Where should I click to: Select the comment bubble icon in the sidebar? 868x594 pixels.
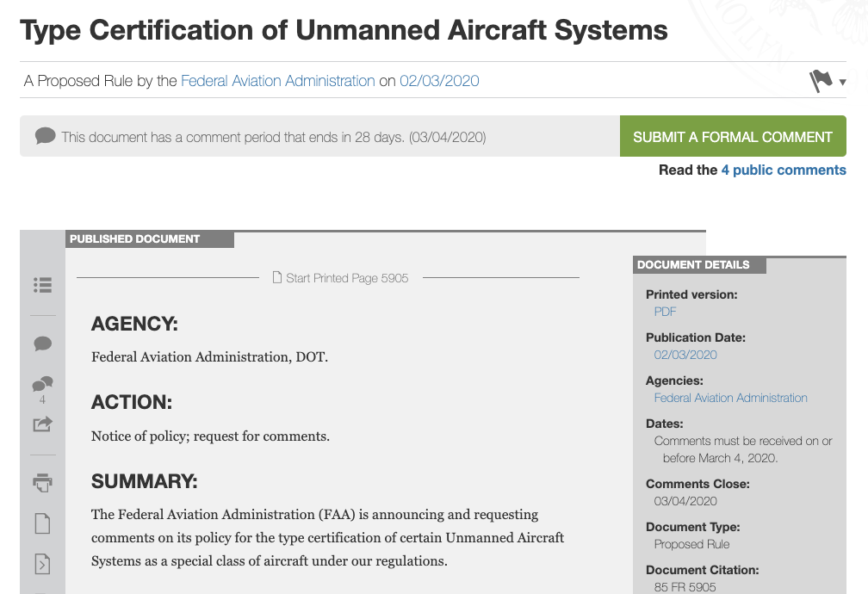(x=42, y=343)
